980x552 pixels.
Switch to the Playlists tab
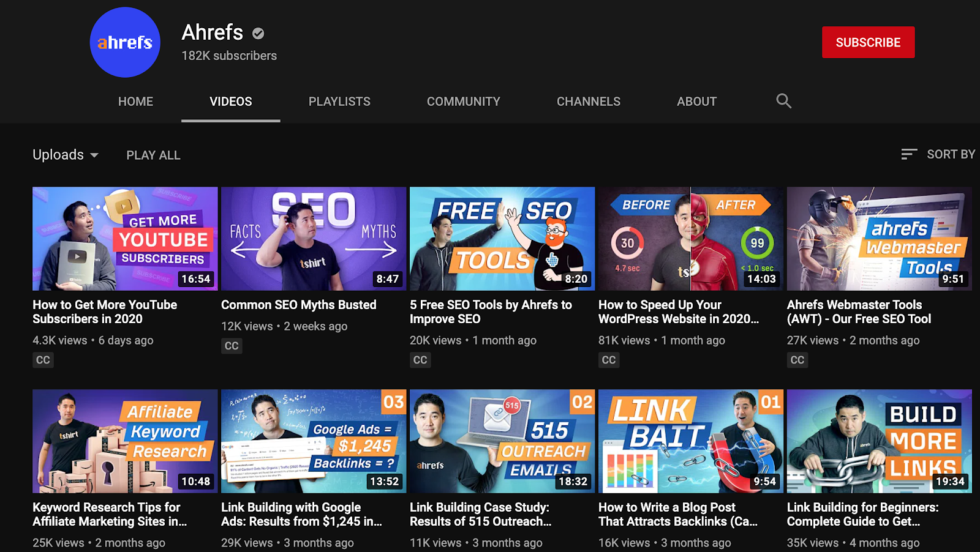tap(339, 102)
